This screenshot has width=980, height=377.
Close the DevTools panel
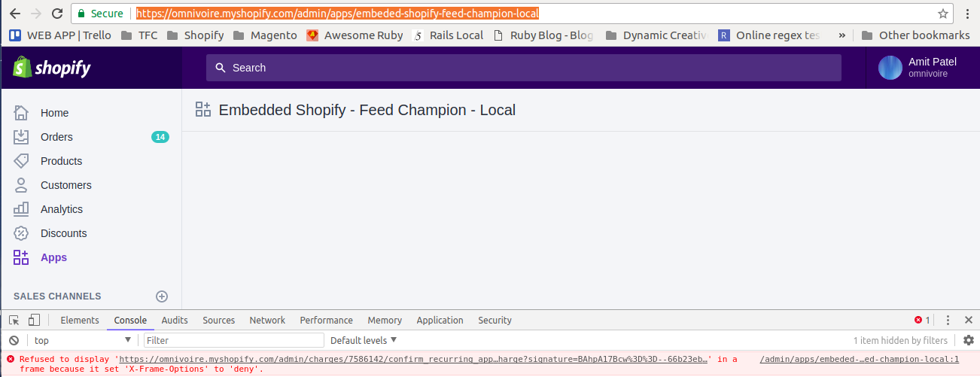point(969,320)
